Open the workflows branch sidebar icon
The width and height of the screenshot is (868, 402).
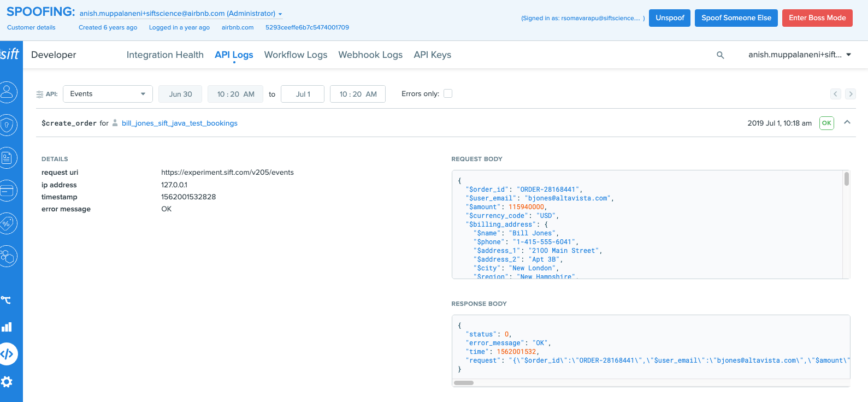point(6,300)
